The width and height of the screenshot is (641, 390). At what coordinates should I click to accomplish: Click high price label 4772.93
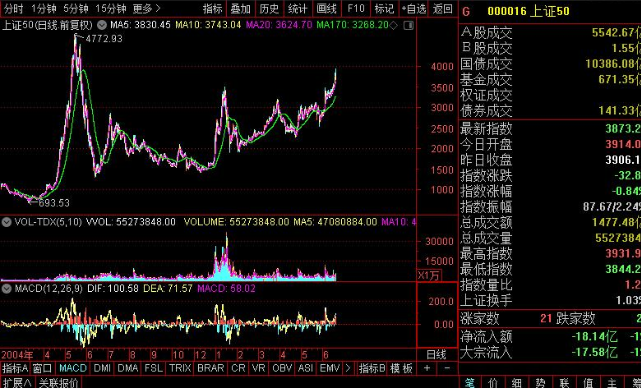pos(104,39)
